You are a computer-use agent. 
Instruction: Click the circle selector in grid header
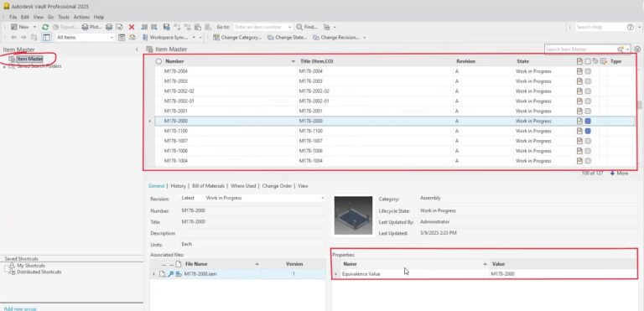click(x=158, y=61)
